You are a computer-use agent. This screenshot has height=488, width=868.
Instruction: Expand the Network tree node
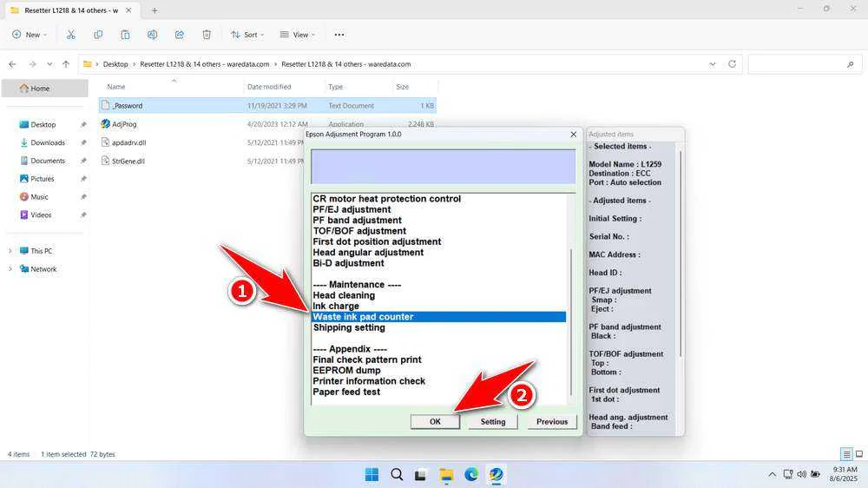[x=10, y=269]
